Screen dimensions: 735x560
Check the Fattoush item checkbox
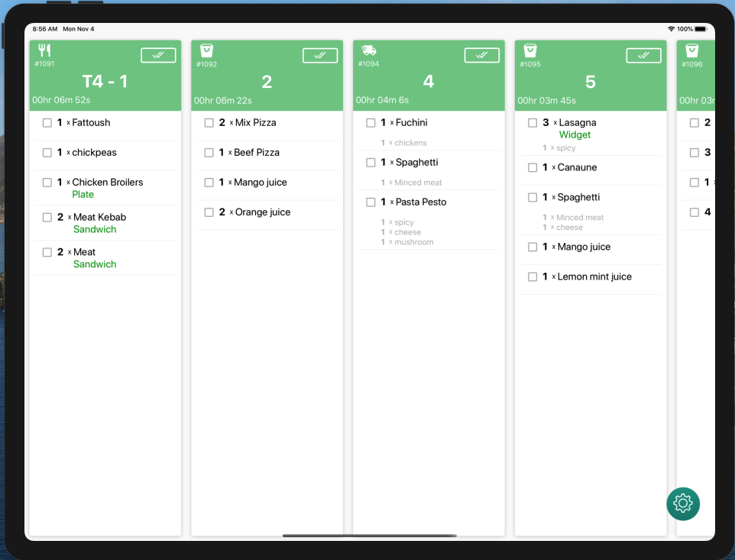[47, 123]
